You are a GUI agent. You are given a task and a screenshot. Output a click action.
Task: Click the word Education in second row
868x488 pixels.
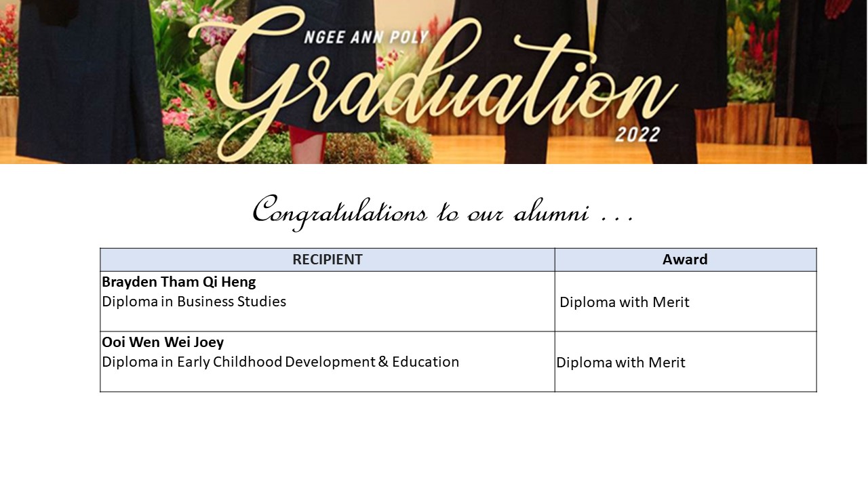point(426,362)
